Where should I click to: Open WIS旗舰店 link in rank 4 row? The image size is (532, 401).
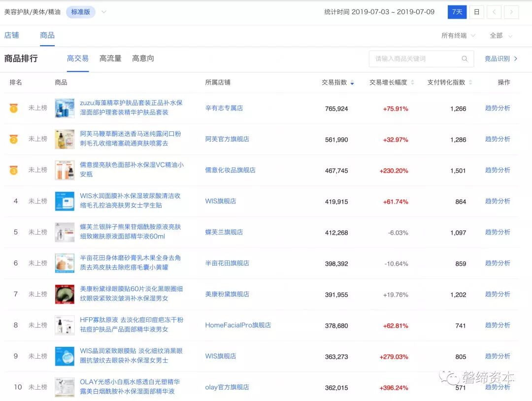(221, 201)
